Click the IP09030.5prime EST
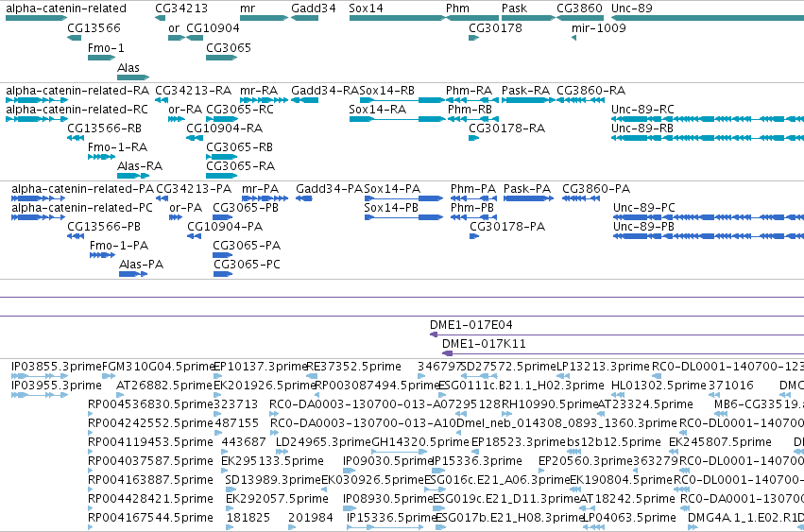 350,471
